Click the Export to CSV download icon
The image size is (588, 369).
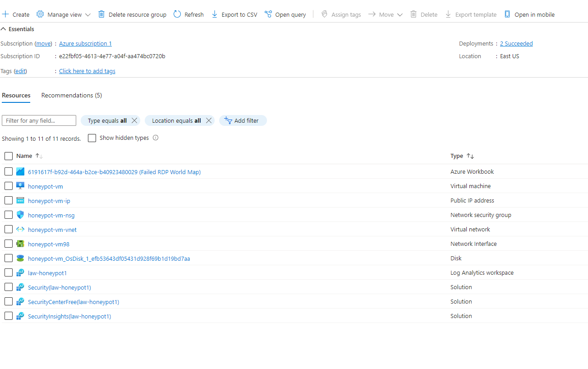215,14
